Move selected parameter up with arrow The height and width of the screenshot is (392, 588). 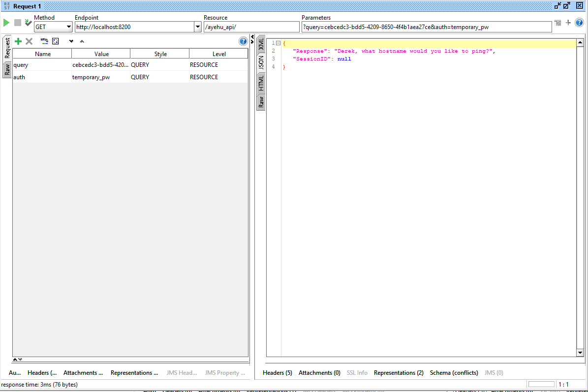pyautogui.click(x=82, y=41)
